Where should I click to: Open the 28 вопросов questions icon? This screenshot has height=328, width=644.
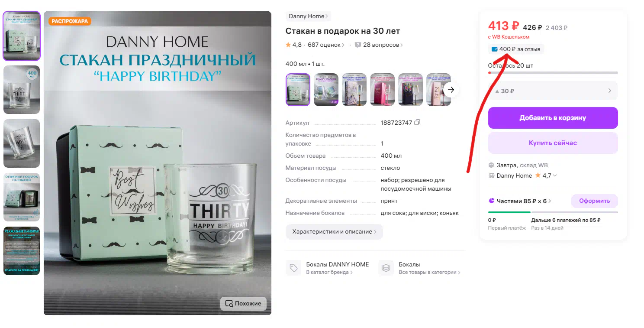(358, 45)
